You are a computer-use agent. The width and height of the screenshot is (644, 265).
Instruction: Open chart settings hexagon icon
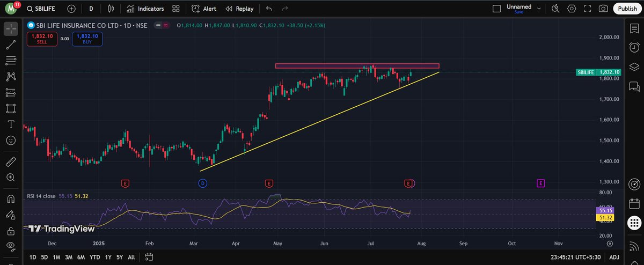572,9
